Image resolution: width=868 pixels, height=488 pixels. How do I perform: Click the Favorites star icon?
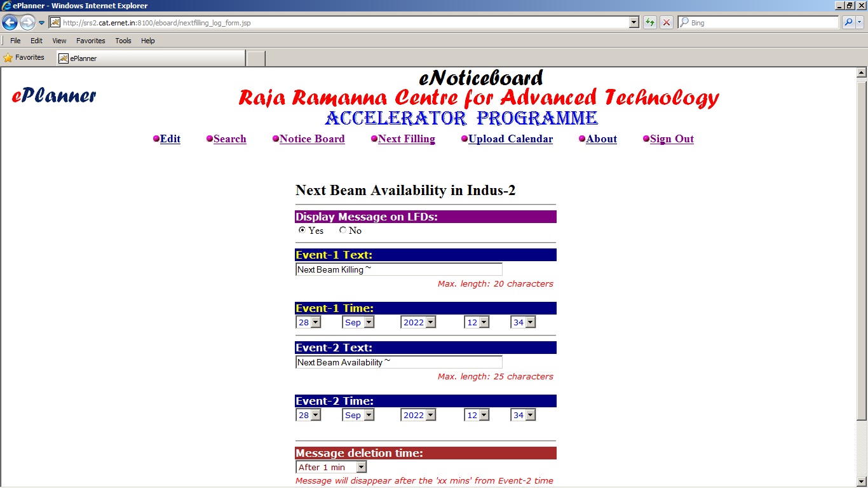click(x=8, y=58)
